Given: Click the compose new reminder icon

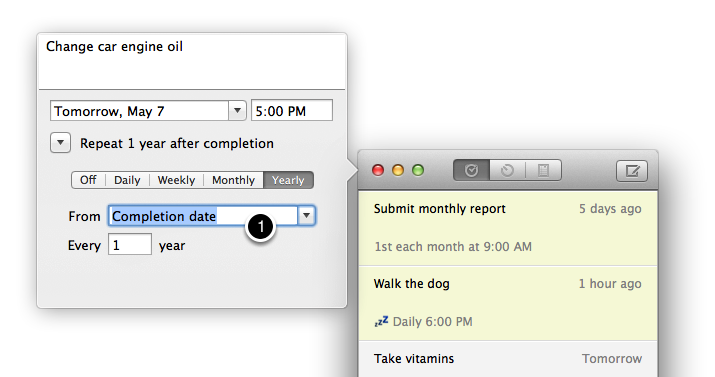Looking at the screenshot, I should (632, 171).
